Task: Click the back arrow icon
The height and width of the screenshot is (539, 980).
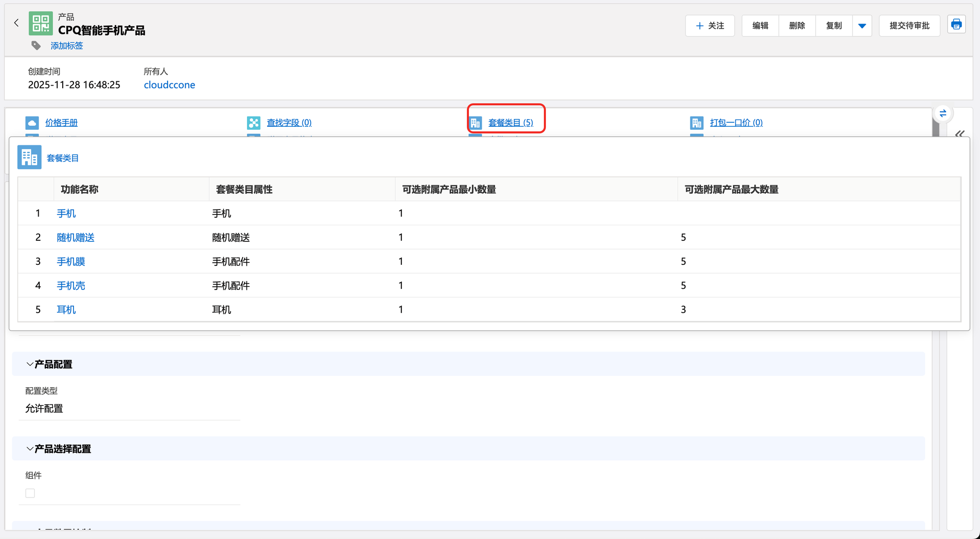Action: [16, 23]
